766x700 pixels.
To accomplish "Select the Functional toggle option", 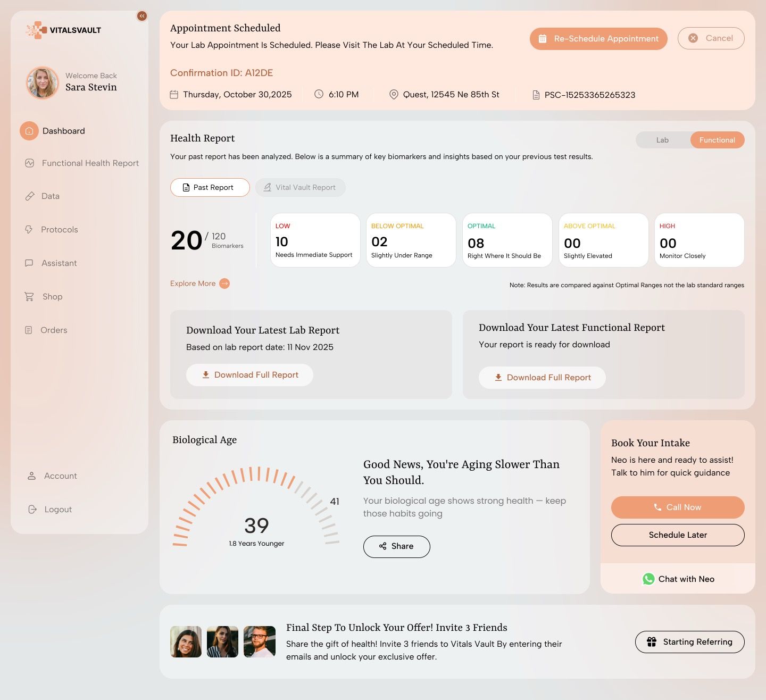I will click(x=717, y=140).
